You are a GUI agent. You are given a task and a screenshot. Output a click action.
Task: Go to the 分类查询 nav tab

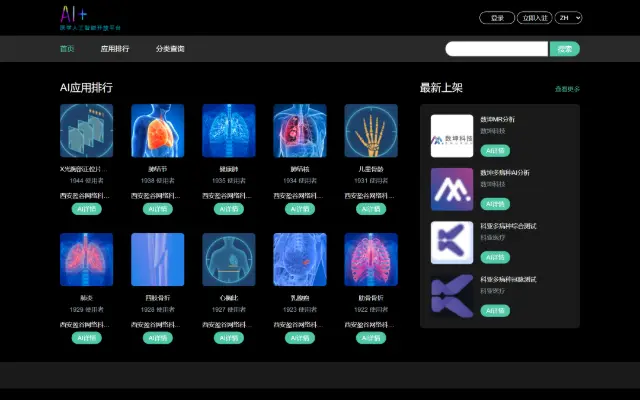click(x=170, y=49)
